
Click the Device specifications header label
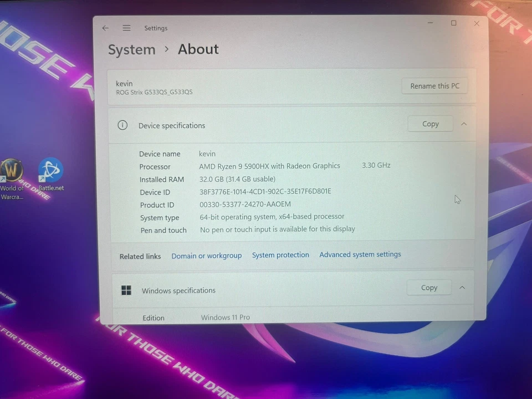pyautogui.click(x=172, y=126)
